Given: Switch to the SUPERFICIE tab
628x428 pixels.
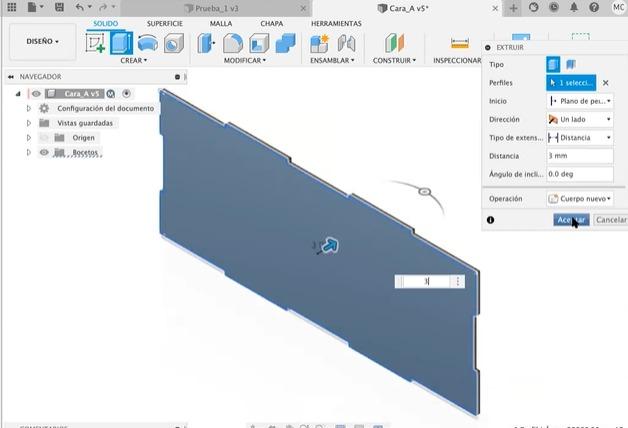Looking at the screenshot, I should click(165, 24).
